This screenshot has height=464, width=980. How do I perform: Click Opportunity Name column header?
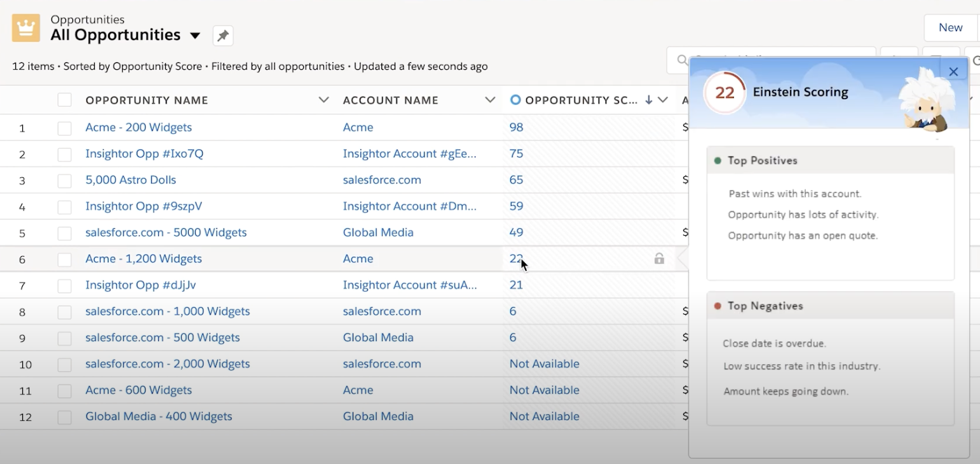tap(147, 100)
